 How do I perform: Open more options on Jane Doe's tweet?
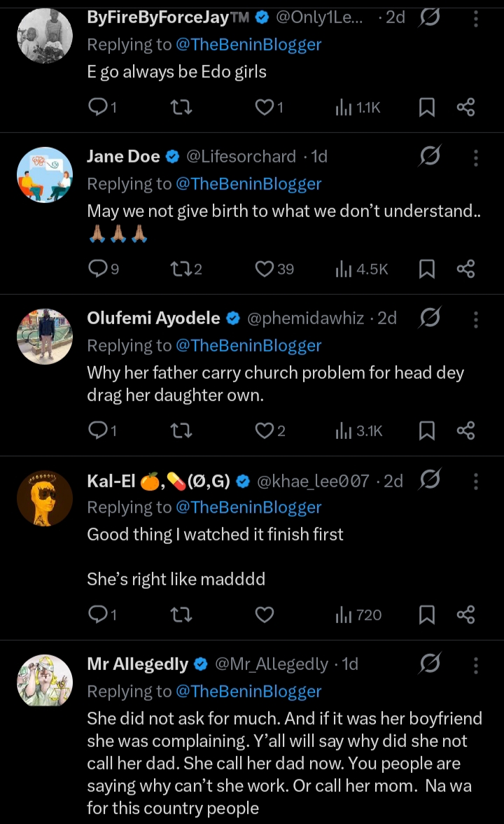pos(476,158)
